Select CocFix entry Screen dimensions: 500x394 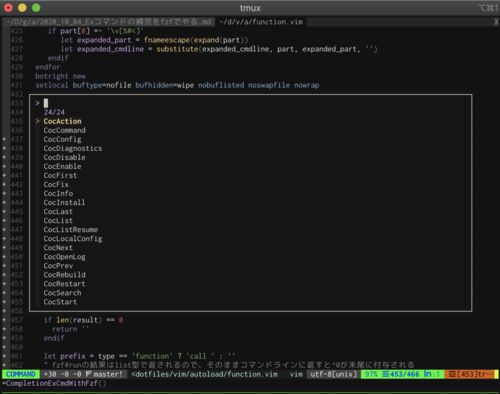56,184
